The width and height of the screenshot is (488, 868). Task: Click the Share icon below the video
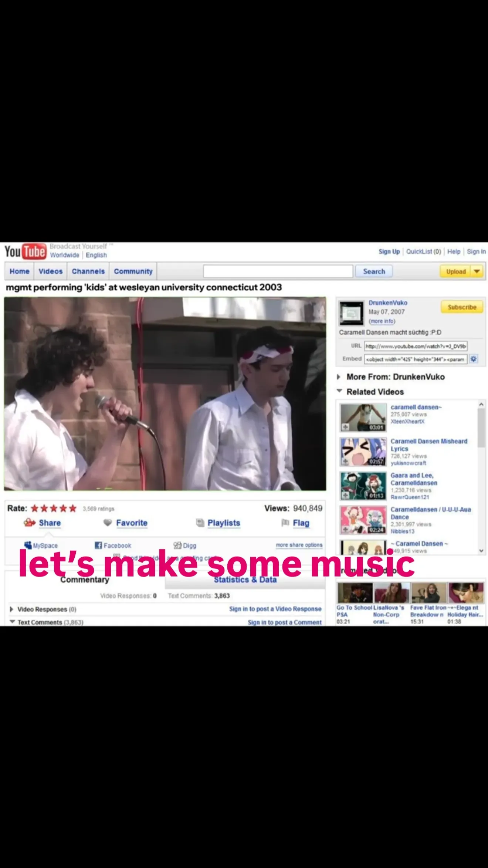(x=30, y=523)
